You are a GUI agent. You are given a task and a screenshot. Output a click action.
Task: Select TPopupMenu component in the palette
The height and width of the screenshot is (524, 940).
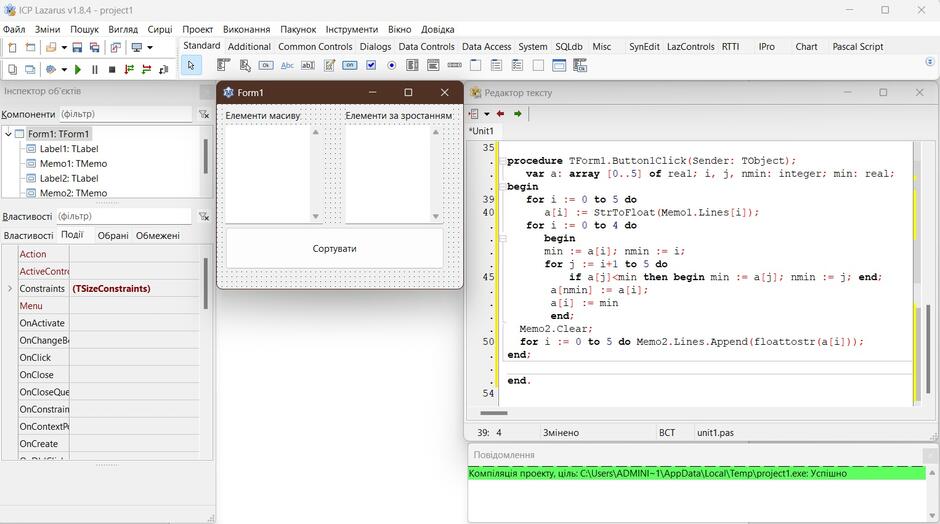tap(245, 65)
